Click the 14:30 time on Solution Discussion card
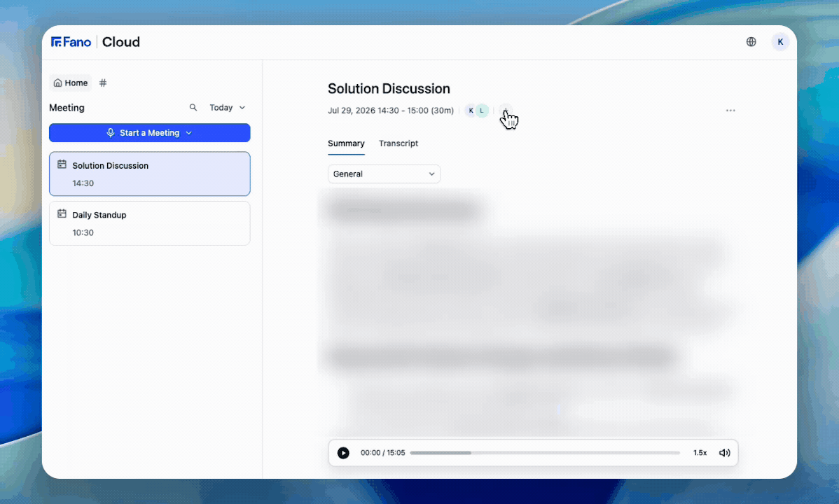The image size is (839, 504). click(83, 183)
